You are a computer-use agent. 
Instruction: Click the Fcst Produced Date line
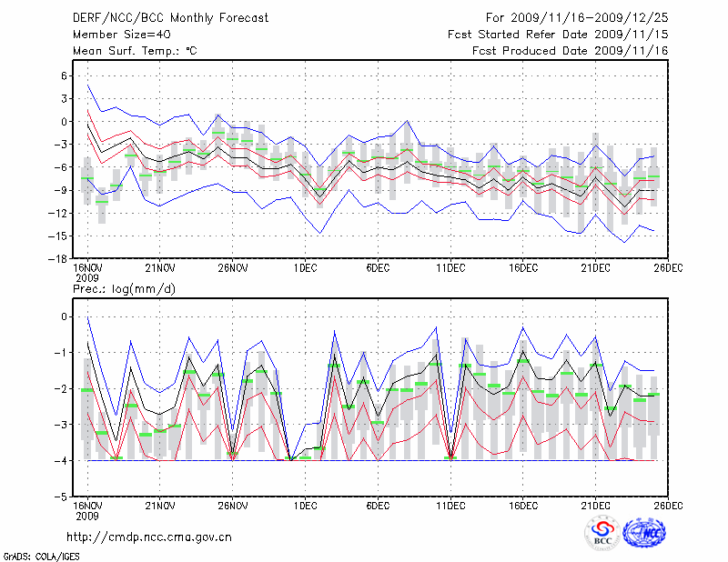pos(570,50)
